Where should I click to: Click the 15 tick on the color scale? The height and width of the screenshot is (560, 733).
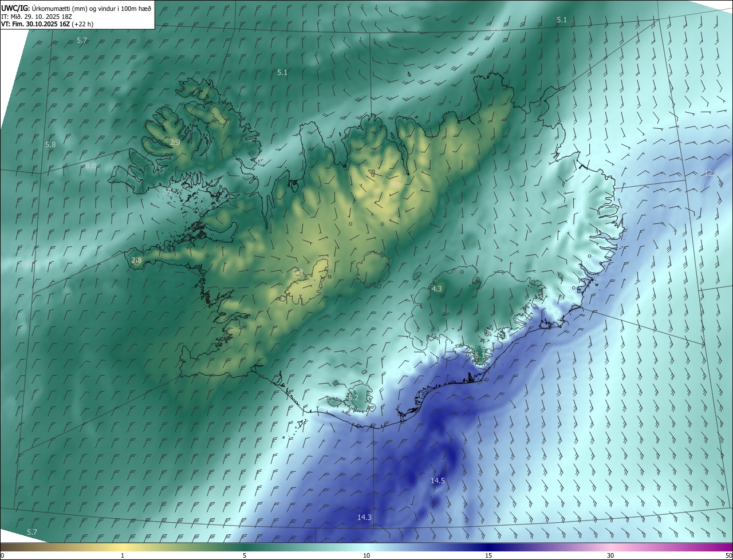click(488, 555)
